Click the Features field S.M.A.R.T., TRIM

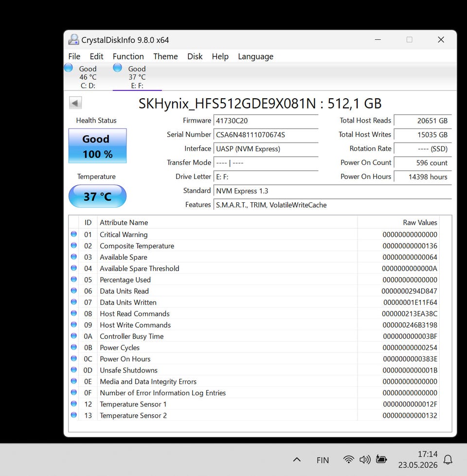[332, 205]
